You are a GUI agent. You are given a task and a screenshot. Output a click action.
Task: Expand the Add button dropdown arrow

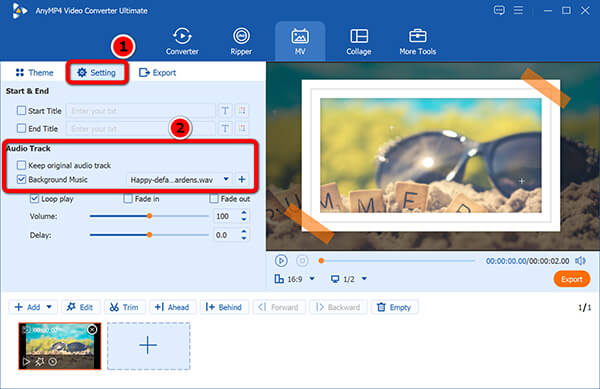(49, 307)
